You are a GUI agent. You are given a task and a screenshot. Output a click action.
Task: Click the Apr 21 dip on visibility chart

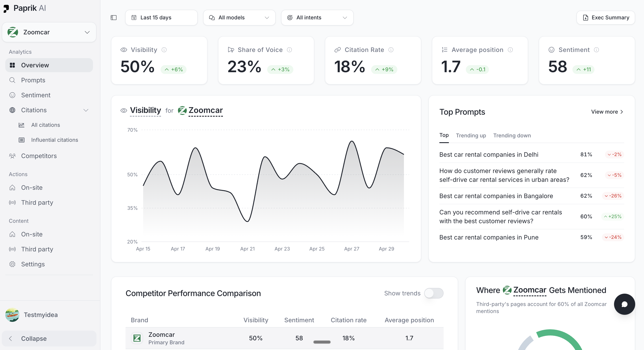tap(247, 221)
